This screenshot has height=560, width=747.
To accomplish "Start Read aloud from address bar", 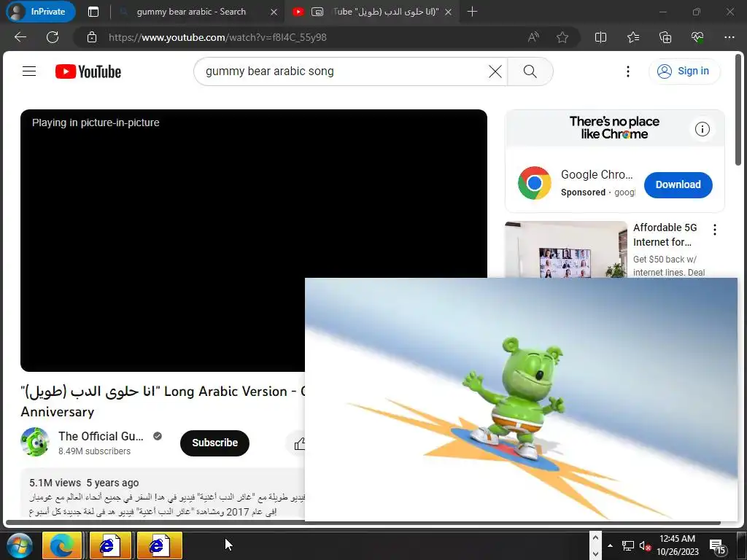I will click(533, 37).
